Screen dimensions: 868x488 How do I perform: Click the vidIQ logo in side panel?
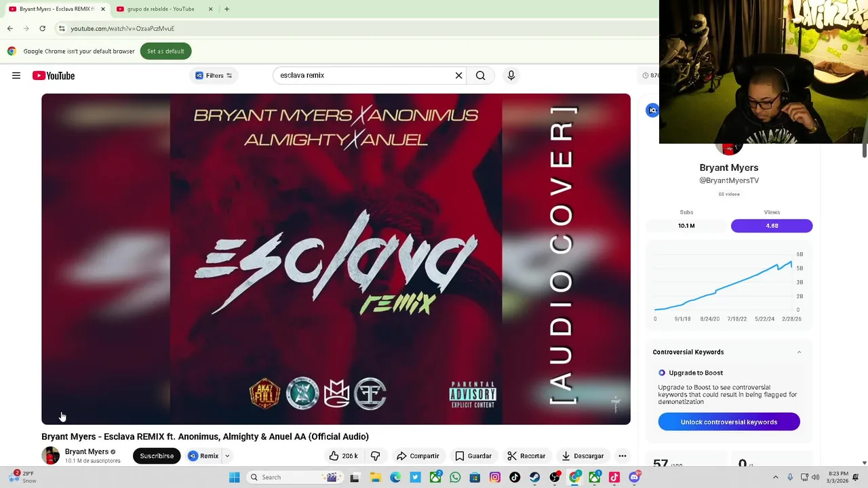coord(652,110)
